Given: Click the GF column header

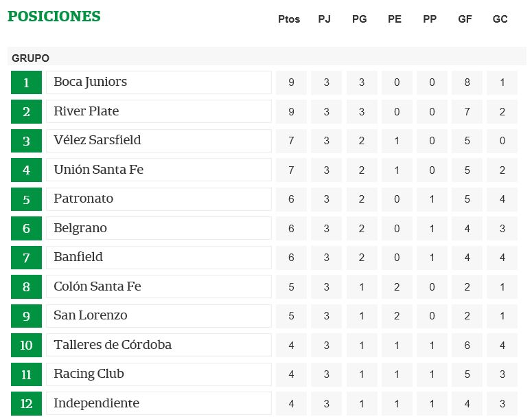Looking at the screenshot, I should point(465,19).
